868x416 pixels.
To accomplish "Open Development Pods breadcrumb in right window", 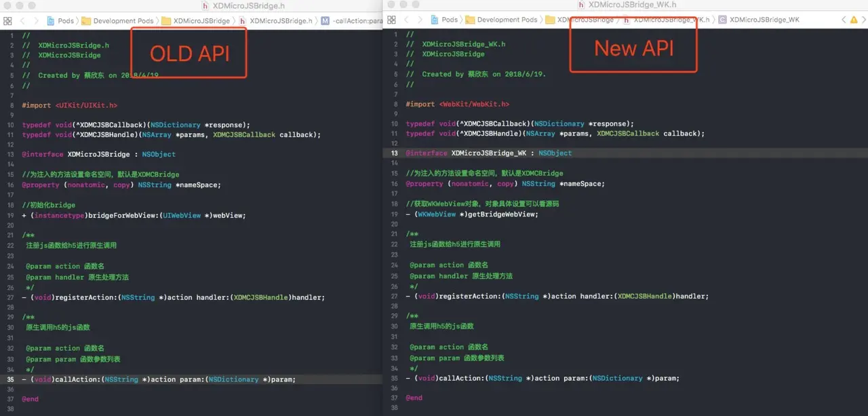I will pos(502,20).
